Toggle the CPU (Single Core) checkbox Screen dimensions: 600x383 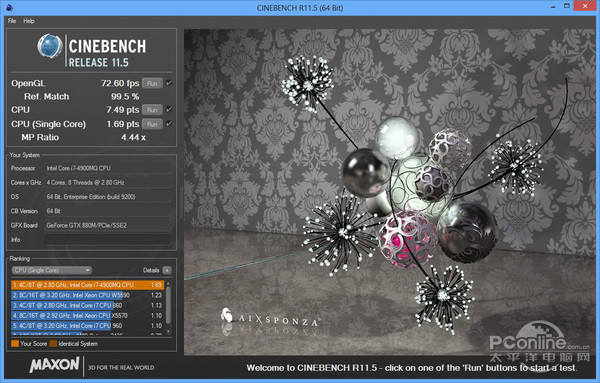tap(168, 124)
